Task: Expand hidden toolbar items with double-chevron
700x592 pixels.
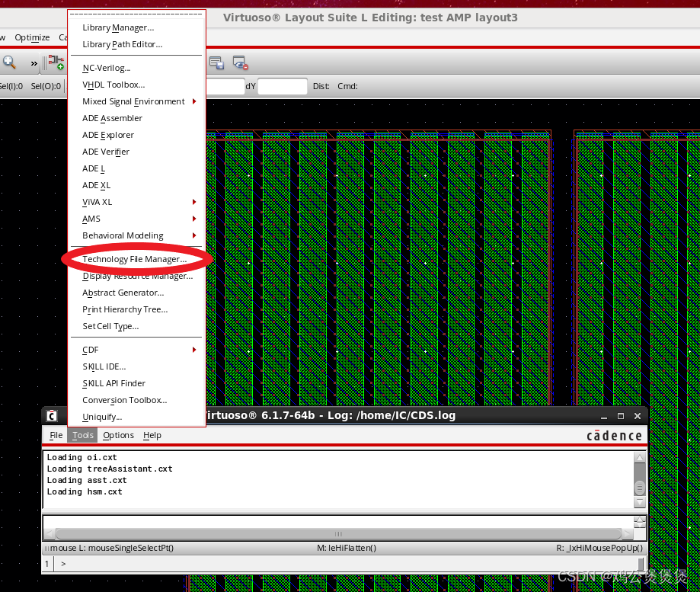Action: [34, 63]
